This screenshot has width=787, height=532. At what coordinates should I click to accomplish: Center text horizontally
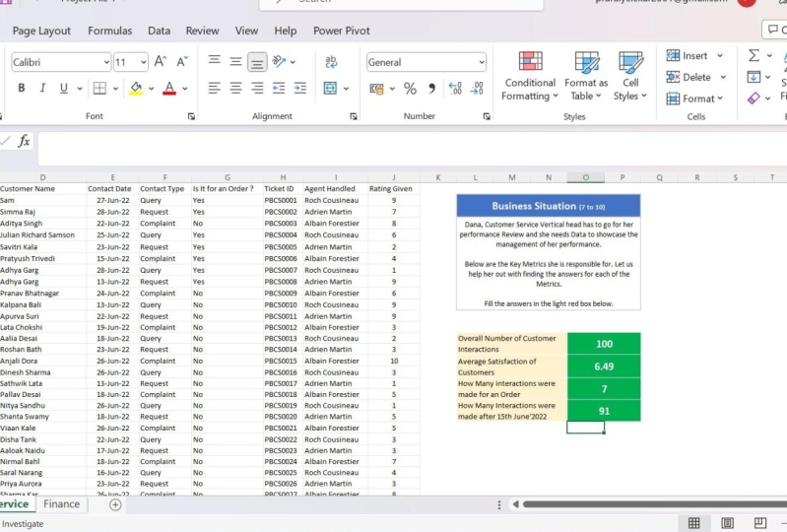pyautogui.click(x=235, y=89)
